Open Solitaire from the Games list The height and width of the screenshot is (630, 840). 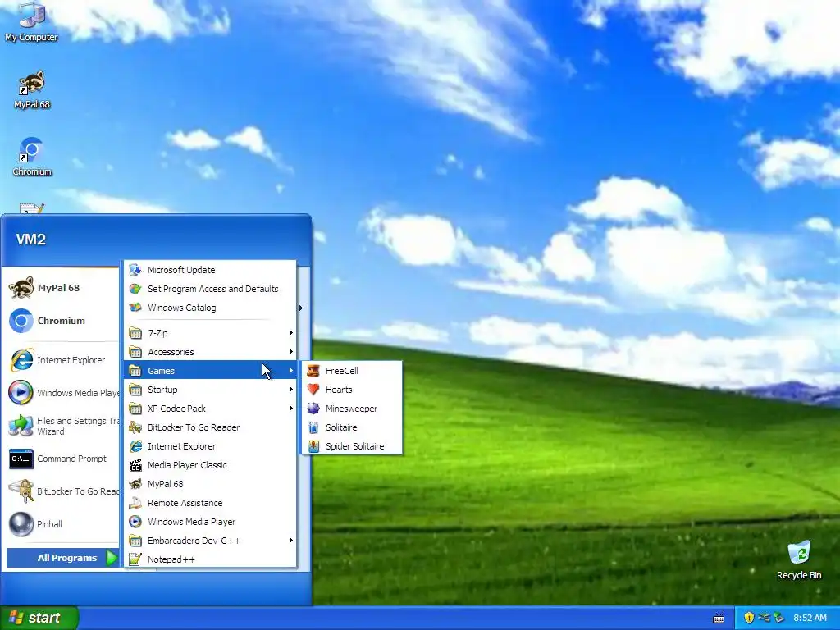351,427
